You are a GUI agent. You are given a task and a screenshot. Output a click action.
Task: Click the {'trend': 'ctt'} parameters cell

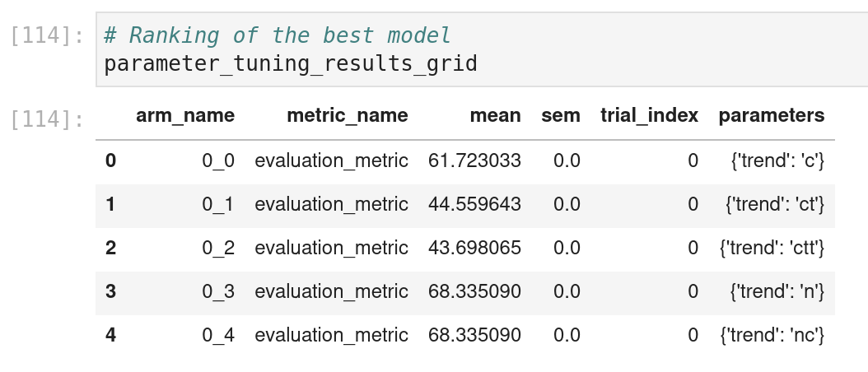click(x=772, y=248)
